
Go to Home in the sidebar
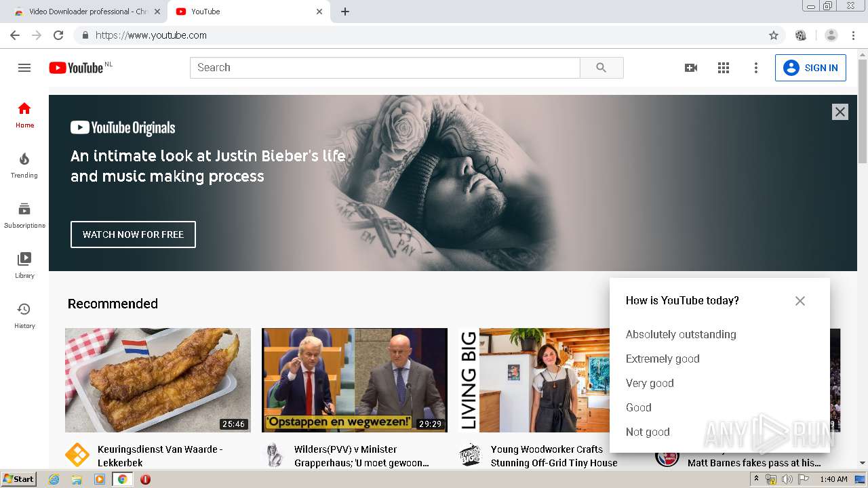(x=24, y=115)
